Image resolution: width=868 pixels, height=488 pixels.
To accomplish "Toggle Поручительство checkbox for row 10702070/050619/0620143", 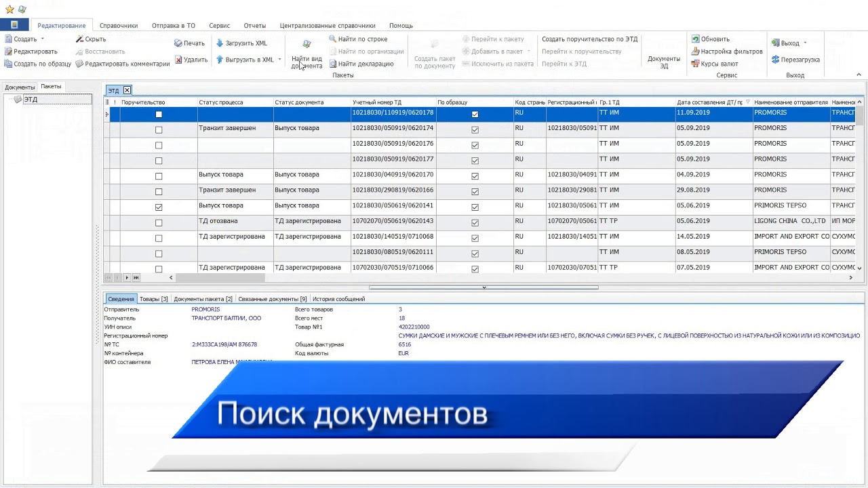I will (x=159, y=223).
